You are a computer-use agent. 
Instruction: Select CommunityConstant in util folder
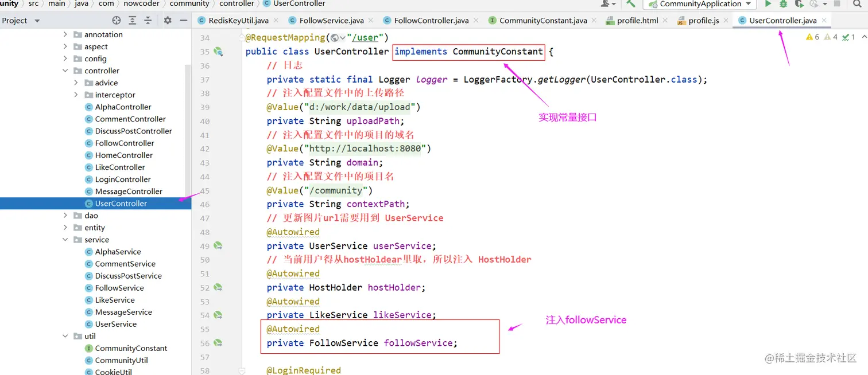[131, 348]
